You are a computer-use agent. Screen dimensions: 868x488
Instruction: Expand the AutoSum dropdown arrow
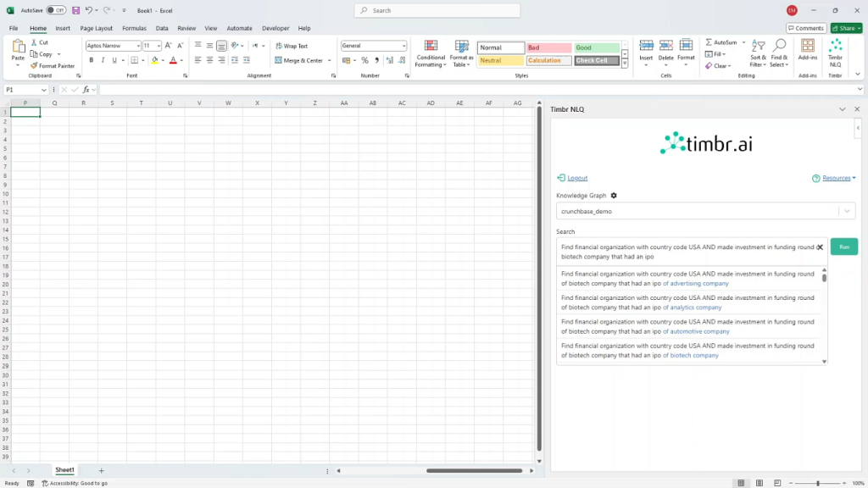click(x=743, y=42)
